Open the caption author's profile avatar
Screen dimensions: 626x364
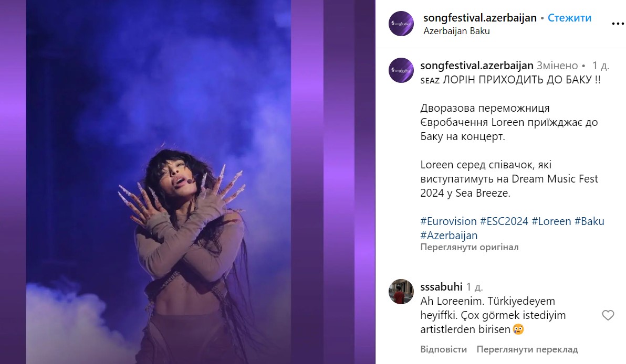(401, 70)
